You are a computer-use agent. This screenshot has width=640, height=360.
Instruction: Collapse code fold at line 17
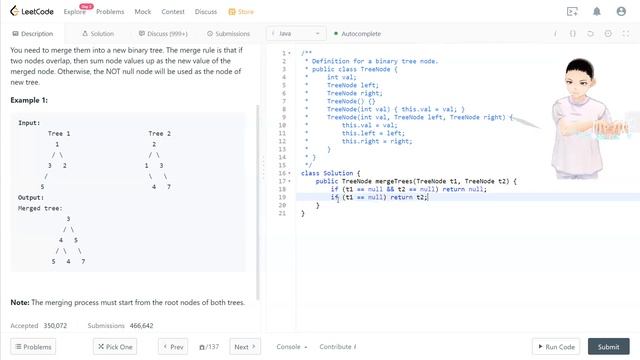[x=289, y=181]
